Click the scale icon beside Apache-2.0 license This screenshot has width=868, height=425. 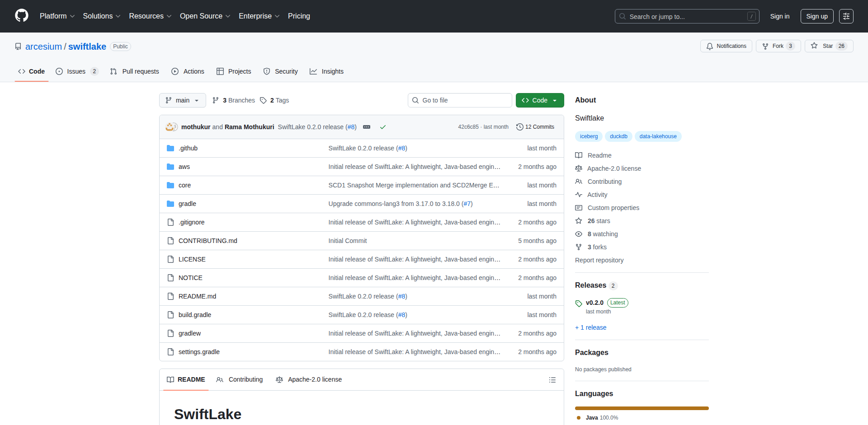[x=579, y=168]
